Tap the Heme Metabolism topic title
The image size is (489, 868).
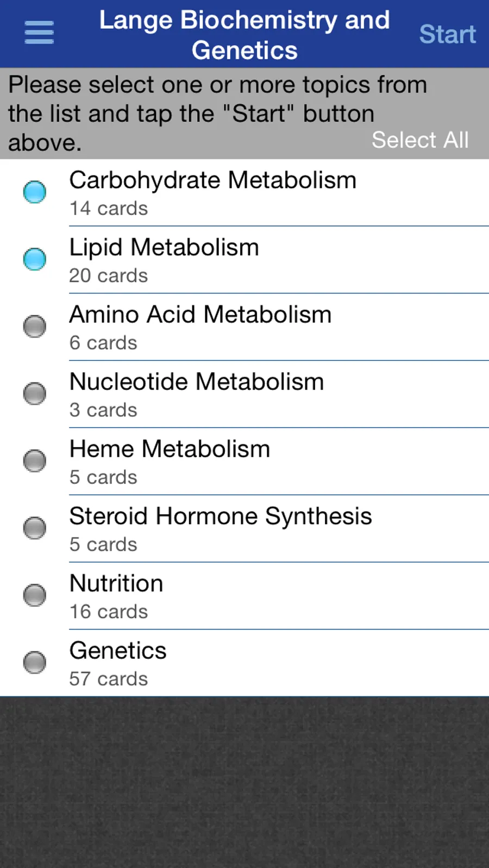[170, 449]
